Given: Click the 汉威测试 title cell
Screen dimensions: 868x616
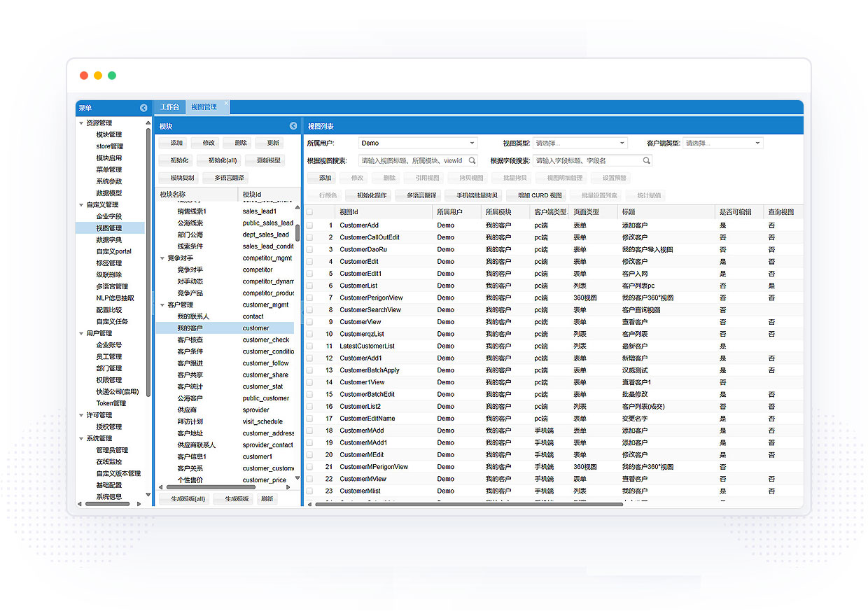Looking at the screenshot, I should pyautogui.click(x=635, y=370).
